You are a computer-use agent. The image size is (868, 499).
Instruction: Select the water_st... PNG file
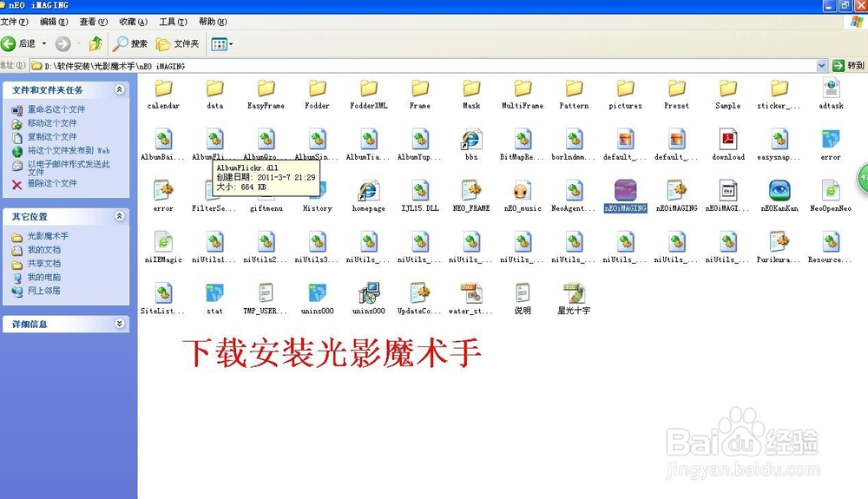[471, 293]
